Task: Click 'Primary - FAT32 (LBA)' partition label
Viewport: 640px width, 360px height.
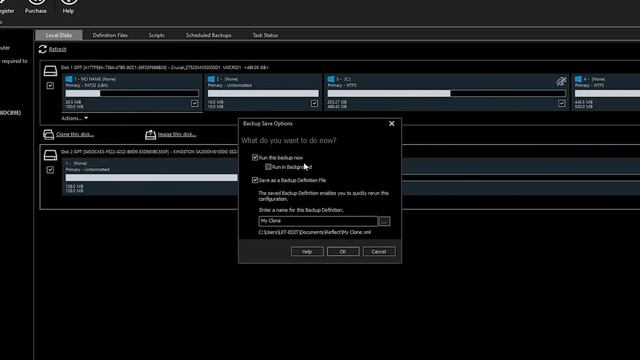Action: 87,85
